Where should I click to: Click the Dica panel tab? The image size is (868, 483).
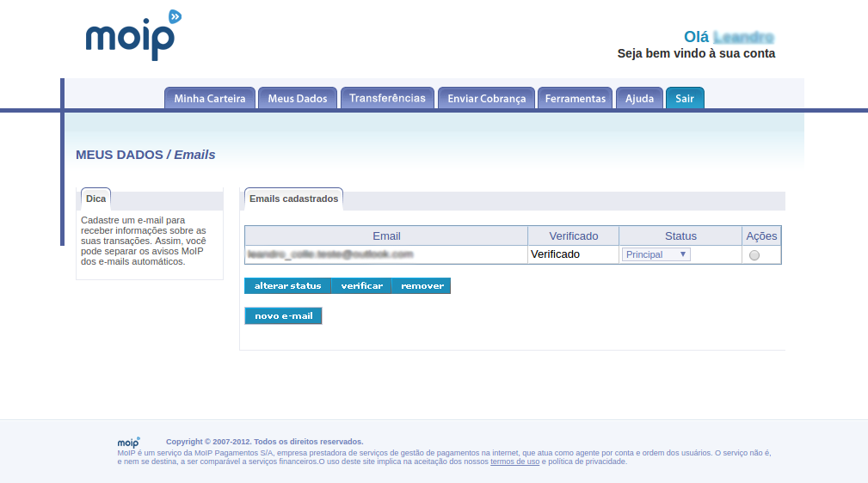pos(95,199)
